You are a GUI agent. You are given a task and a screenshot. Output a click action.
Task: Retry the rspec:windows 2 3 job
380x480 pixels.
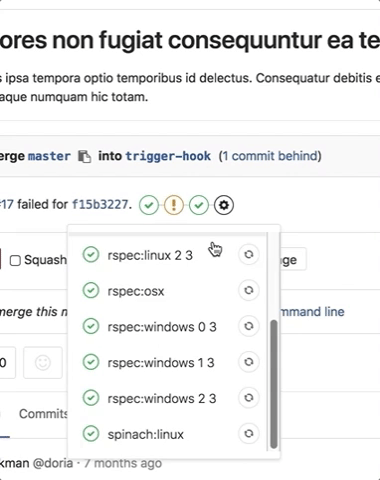(248, 398)
